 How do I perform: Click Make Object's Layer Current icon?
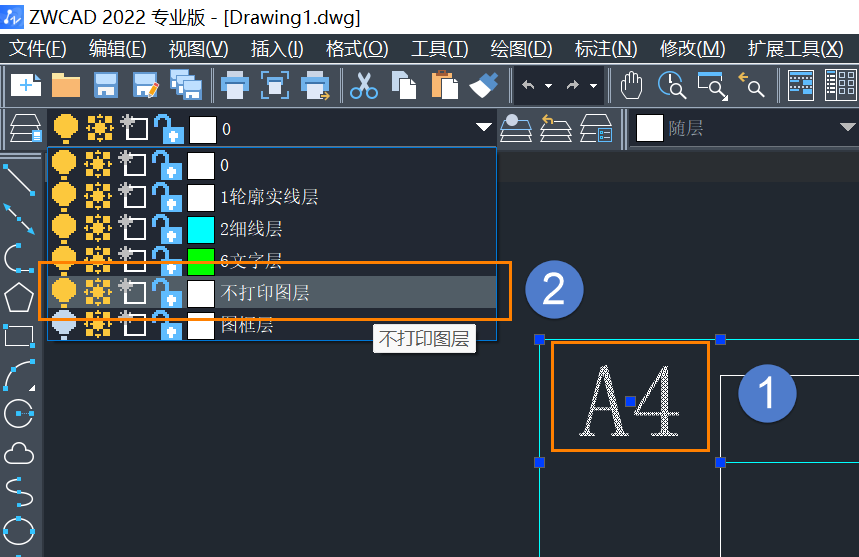516,128
